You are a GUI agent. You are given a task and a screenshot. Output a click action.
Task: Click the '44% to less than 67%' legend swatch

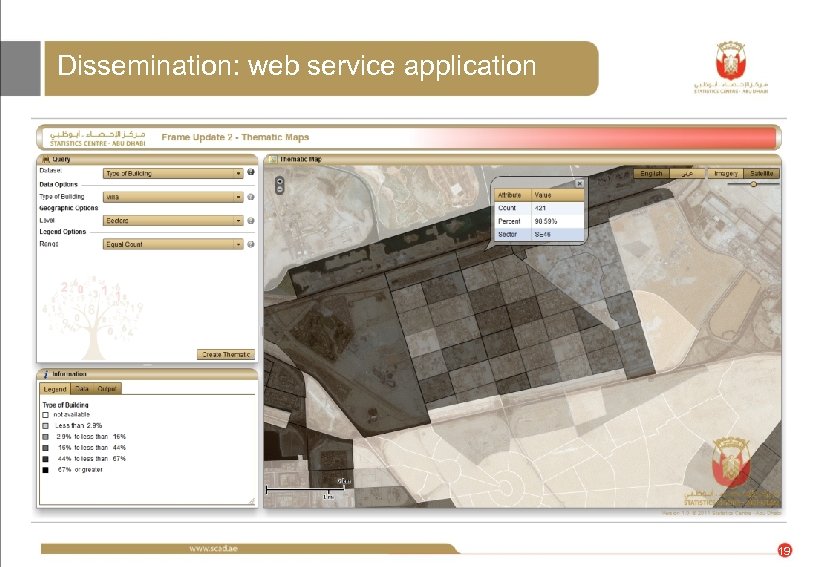[45, 459]
